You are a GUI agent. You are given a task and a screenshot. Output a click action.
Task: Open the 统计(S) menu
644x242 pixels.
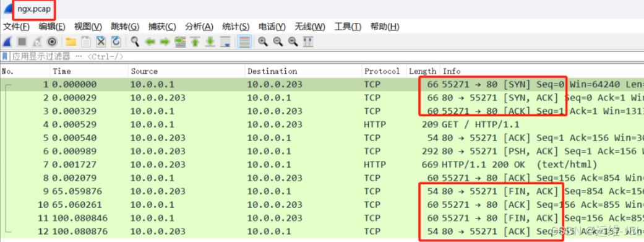(236, 27)
